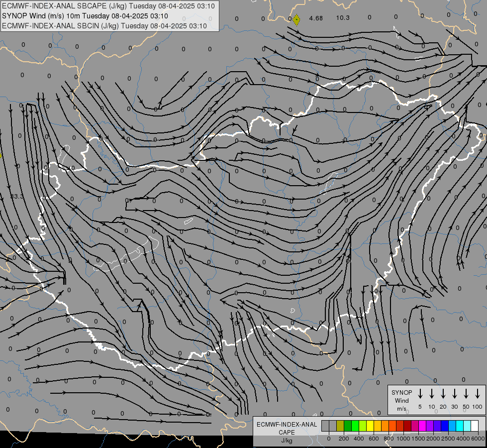The height and width of the screenshot is (448, 487).
Task: Click the 33.3 value on the left edge
Action: [17, 197]
